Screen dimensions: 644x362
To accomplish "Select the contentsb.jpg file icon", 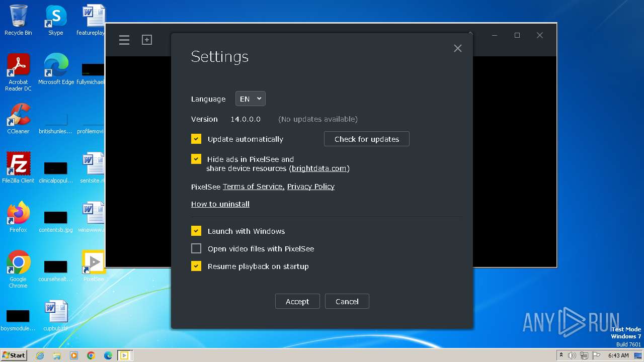I will 56,221.
